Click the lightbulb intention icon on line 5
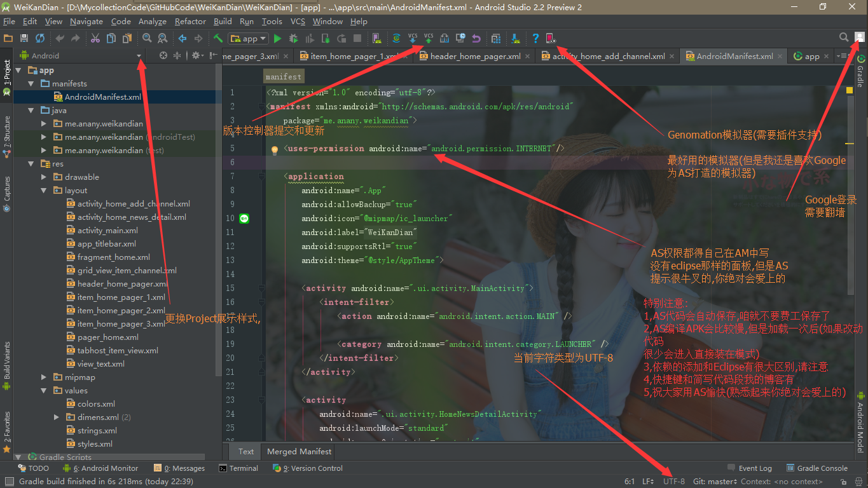This screenshot has width=868, height=488. (275, 151)
